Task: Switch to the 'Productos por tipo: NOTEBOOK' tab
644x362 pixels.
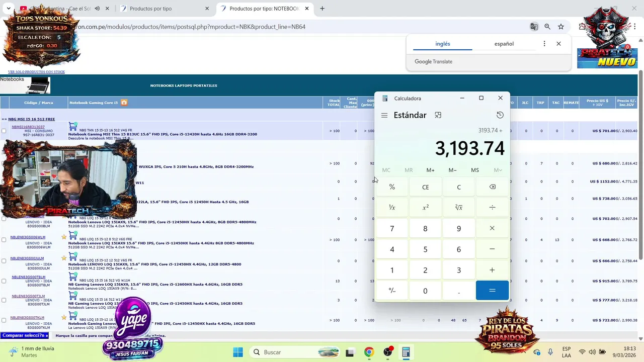Action: click(x=264, y=9)
